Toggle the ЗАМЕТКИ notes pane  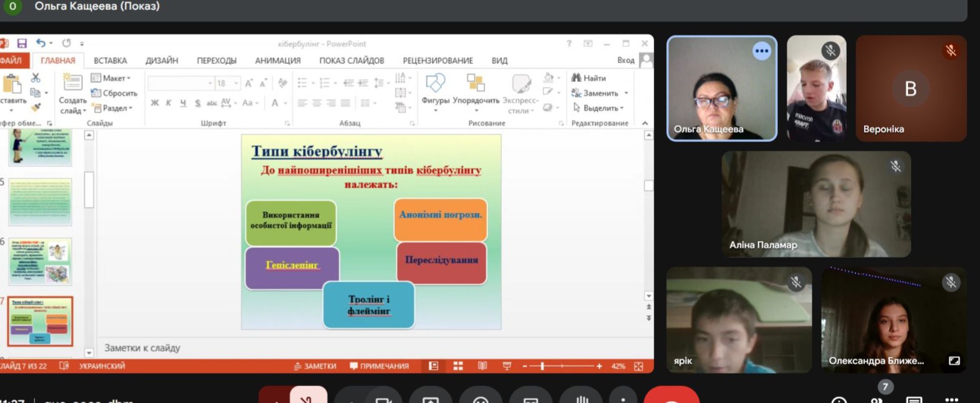tap(315, 366)
